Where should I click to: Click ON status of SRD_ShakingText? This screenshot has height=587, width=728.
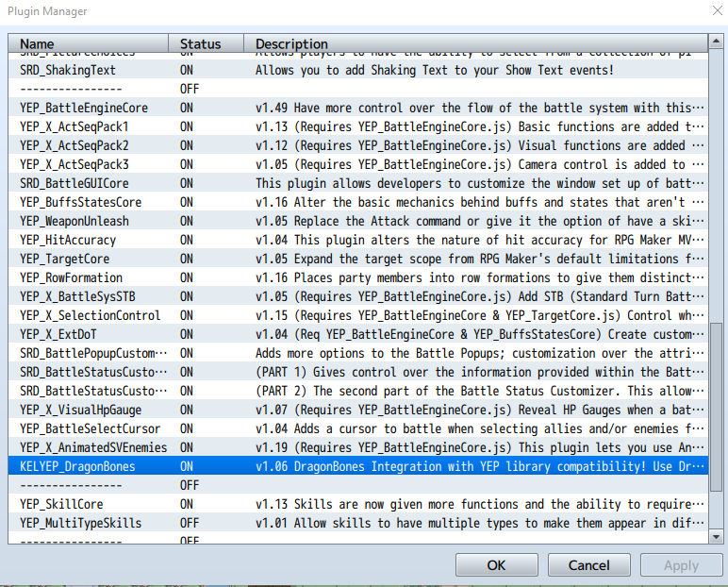point(186,70)
